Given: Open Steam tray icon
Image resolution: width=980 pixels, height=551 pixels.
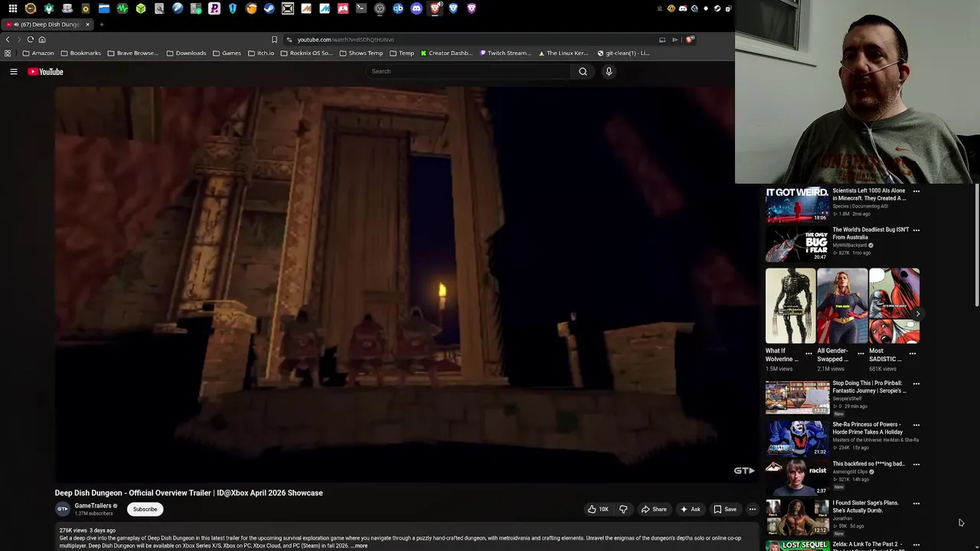Looking at the screenshot, I should 717,8.
